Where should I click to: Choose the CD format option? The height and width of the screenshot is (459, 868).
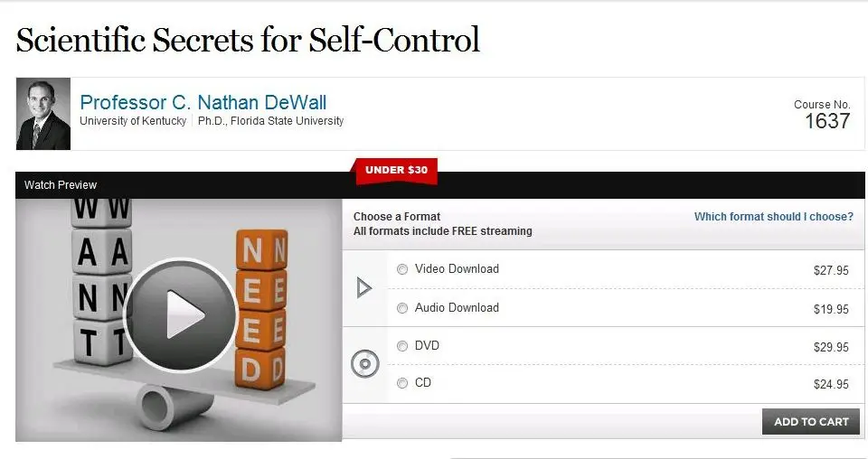tap(402, 383)
